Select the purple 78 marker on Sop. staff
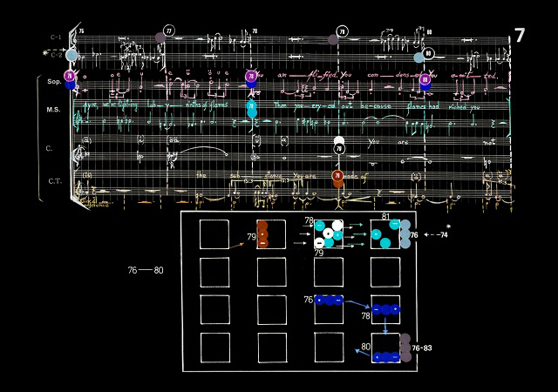The height and width of the screenshot is (392, 558). [x=251, y=76]
